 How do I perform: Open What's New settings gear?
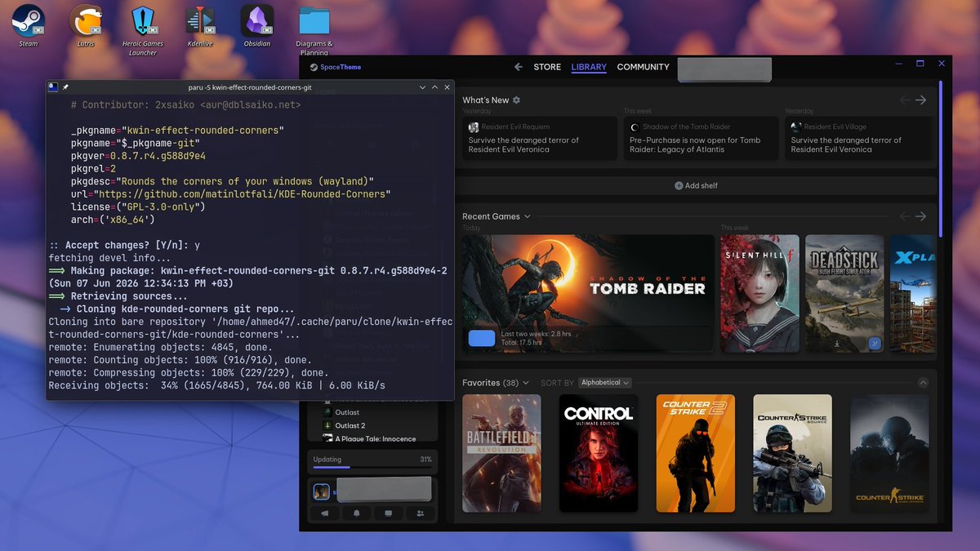point(516,100)
